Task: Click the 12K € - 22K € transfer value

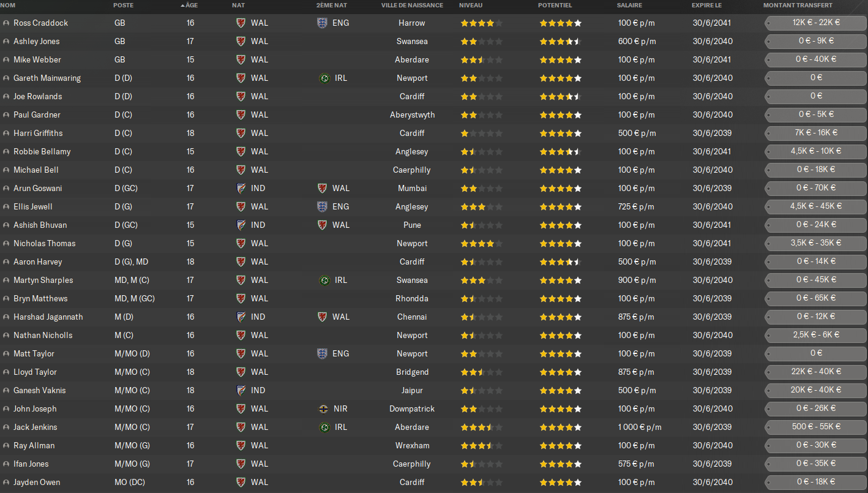Action: coord(816,23)
